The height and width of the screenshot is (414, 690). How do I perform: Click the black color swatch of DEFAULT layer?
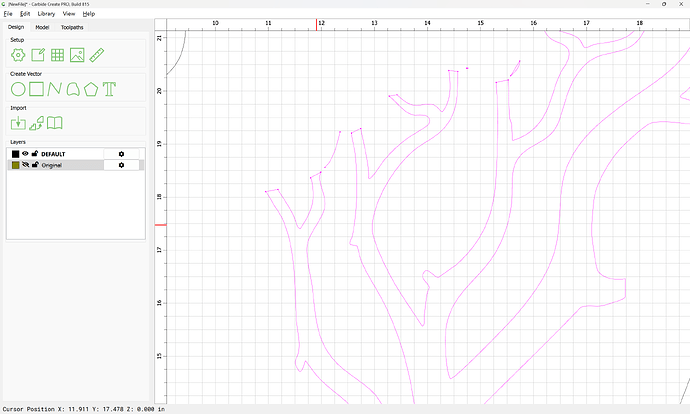coord(15,154)
